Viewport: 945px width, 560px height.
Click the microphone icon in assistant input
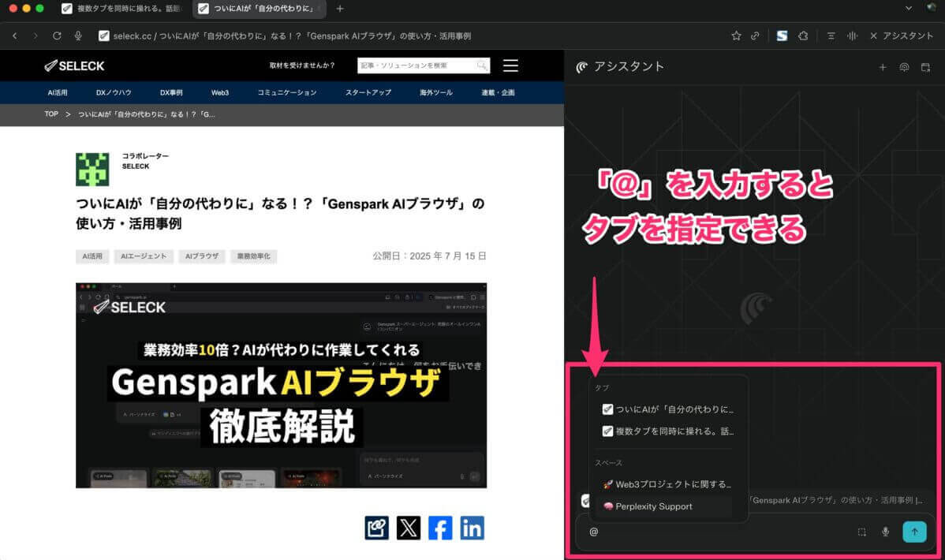click(x=885, y=532)
